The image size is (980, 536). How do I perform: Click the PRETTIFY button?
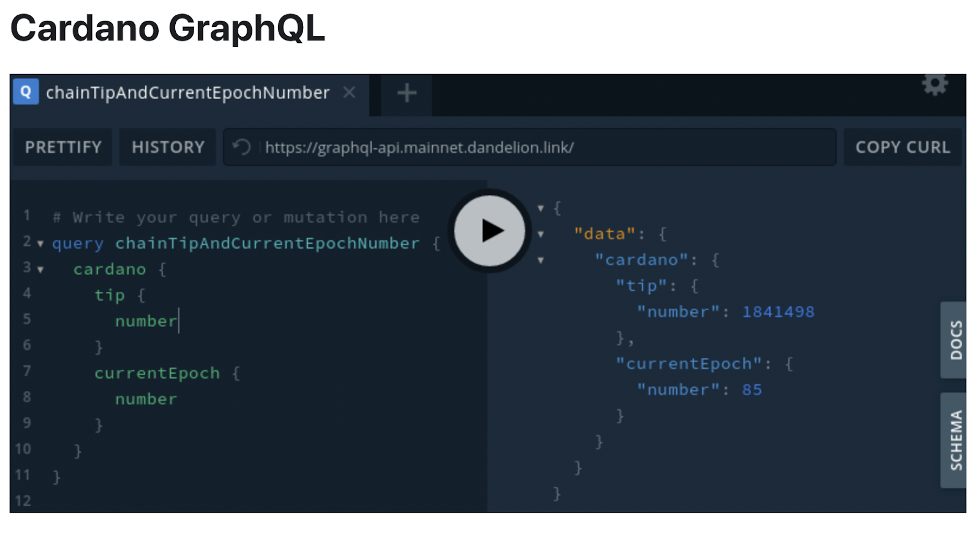point(63,147)
